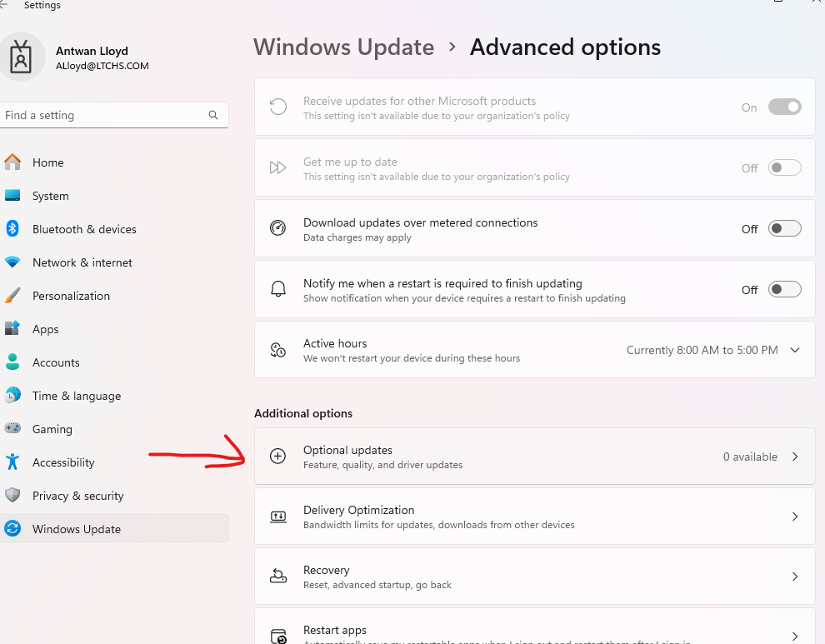Click the Bluetooth icon in sidebar
This screenshot has width=825, height=644.
coord(12,229)
